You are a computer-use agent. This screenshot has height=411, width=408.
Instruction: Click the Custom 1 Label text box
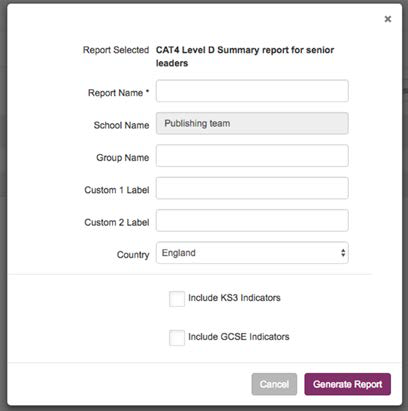[x=252, y=188]
